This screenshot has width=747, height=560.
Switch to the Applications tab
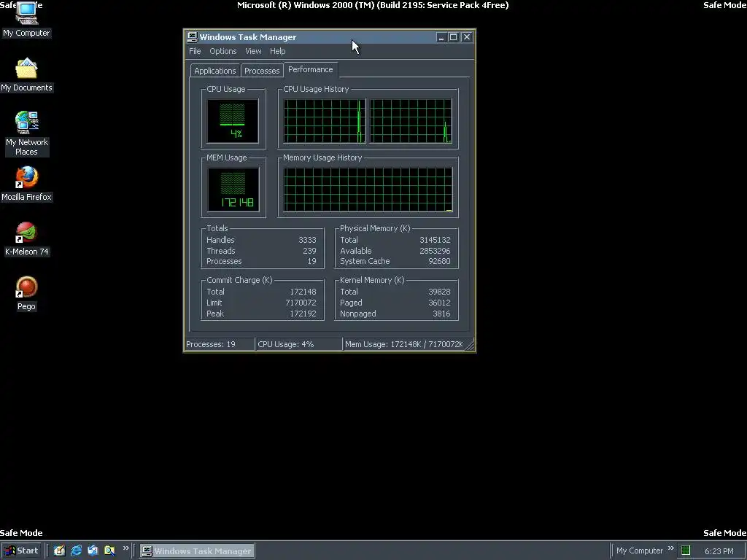(x=215, y=71)
